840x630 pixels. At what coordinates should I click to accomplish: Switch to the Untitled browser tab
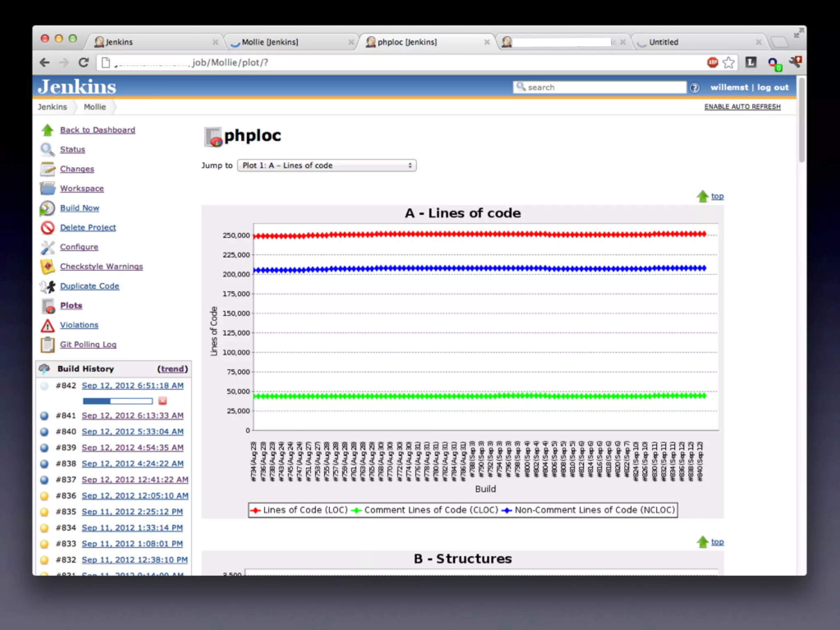pos(663,42)
